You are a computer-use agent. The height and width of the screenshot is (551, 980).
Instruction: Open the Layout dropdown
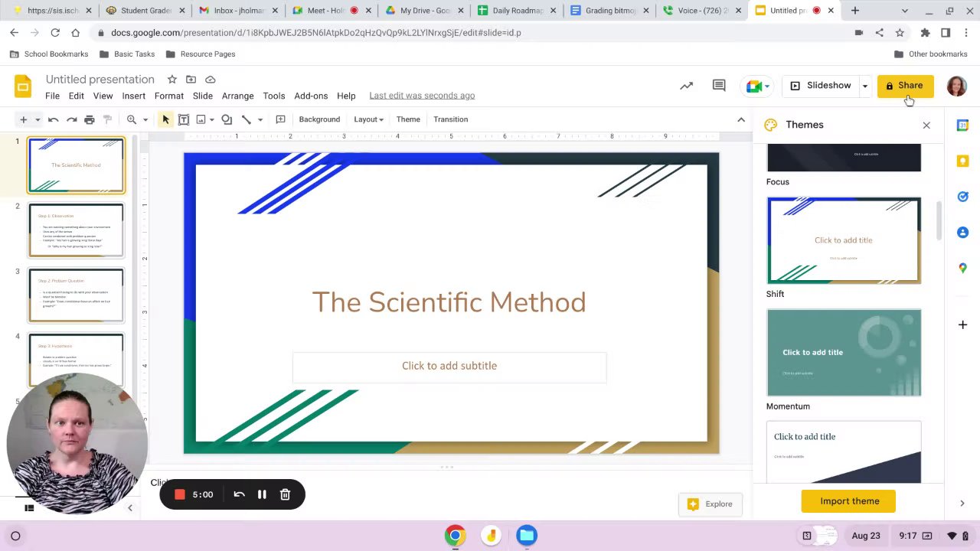click(x=368, y=119)
